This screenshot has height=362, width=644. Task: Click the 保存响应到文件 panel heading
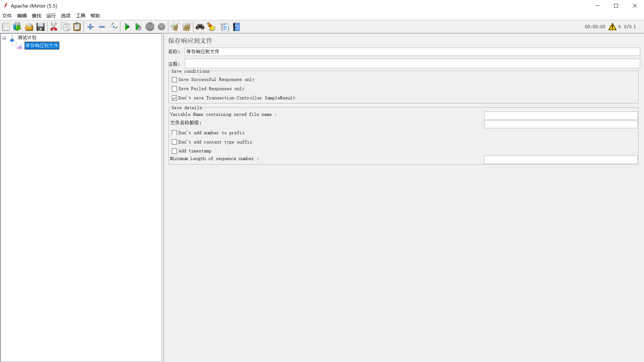click(x=190, y=41)
